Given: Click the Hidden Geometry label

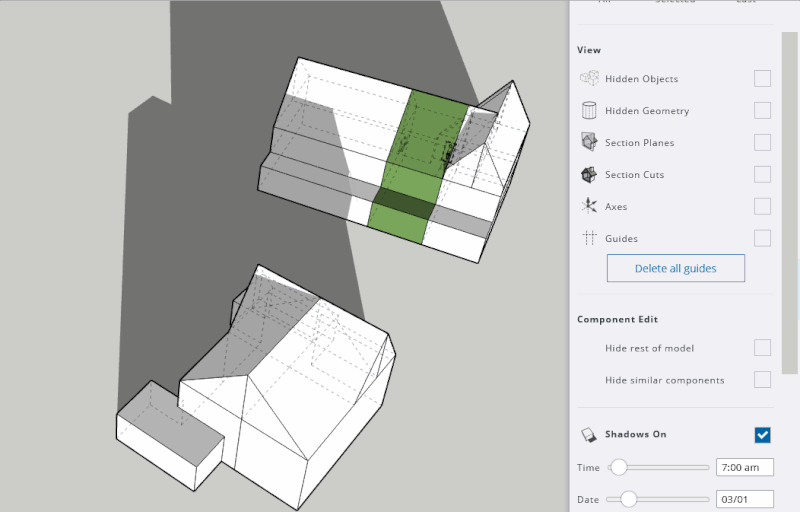Looking at the screenshot, I should coord(647,111).
